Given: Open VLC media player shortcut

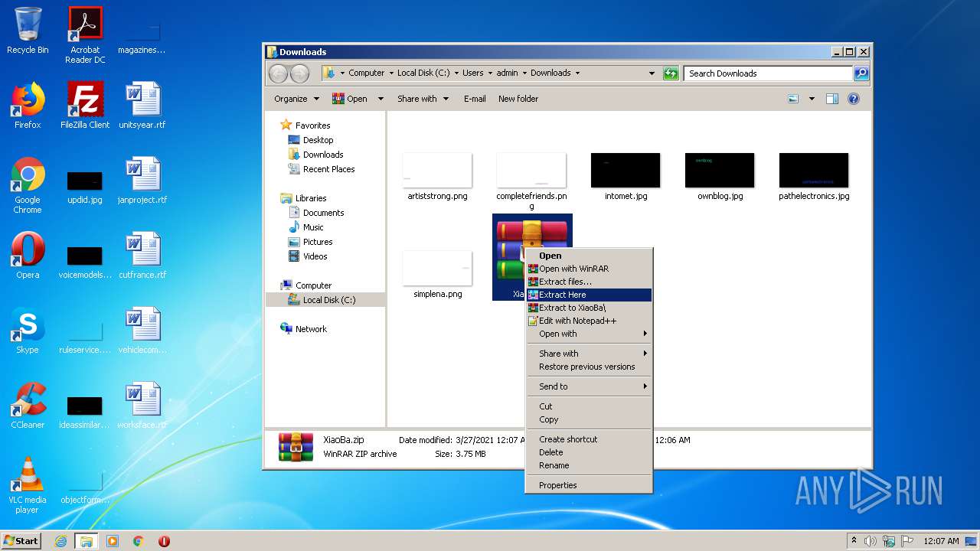Looking at the screenshot, I should tap(28, 485).
